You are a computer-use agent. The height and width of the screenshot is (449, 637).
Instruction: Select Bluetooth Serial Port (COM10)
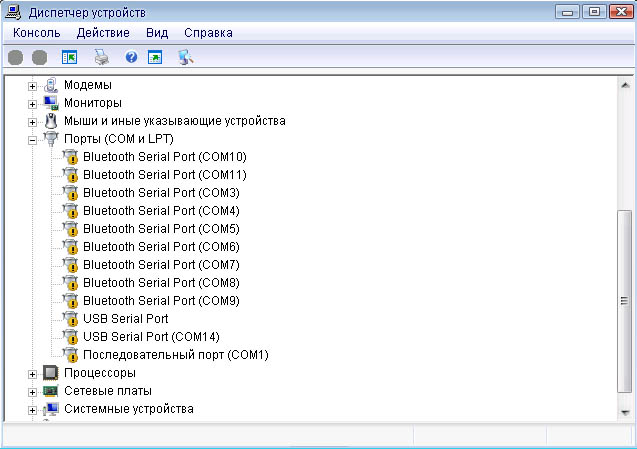[164, 157]
